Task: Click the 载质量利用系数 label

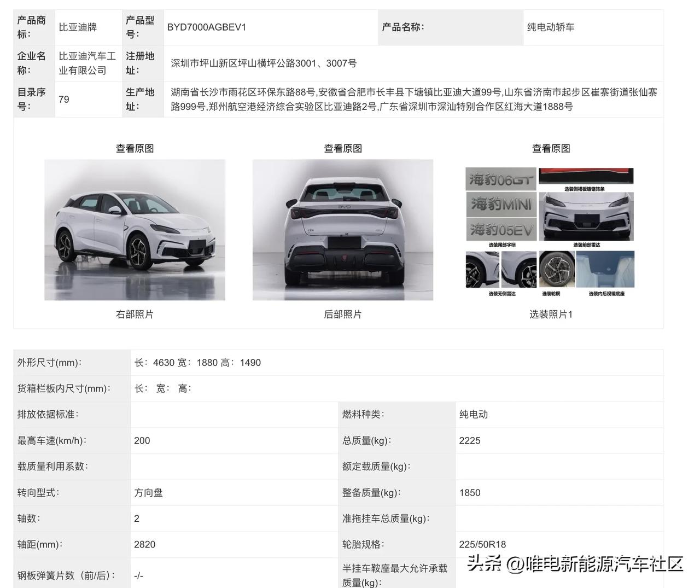Action: 52,466
